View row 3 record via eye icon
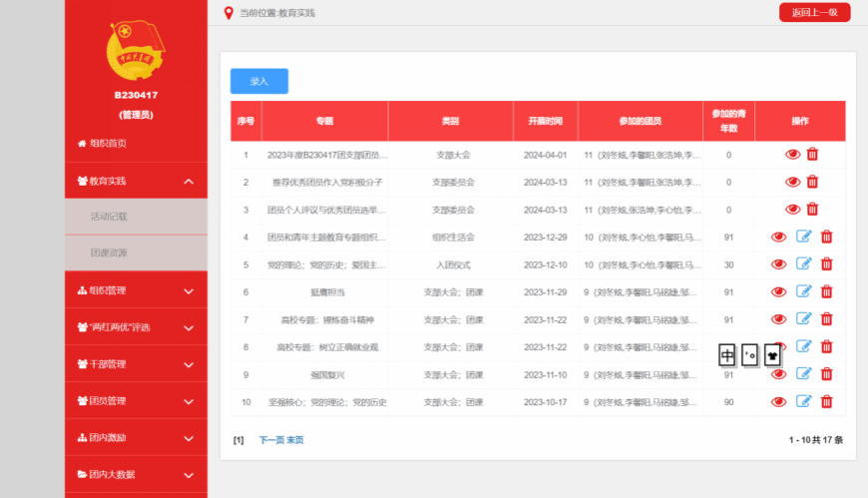 pos(793,210)
